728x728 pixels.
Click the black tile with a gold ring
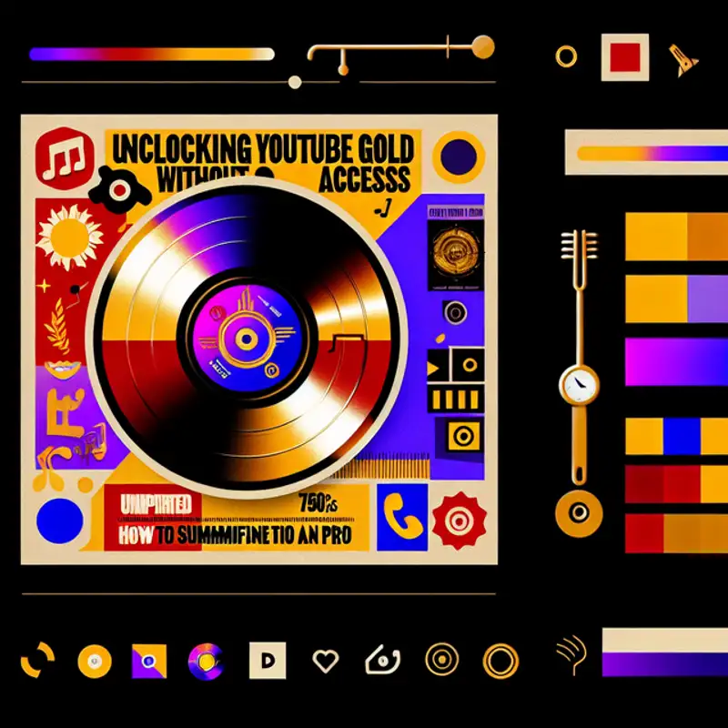[469, 365]
